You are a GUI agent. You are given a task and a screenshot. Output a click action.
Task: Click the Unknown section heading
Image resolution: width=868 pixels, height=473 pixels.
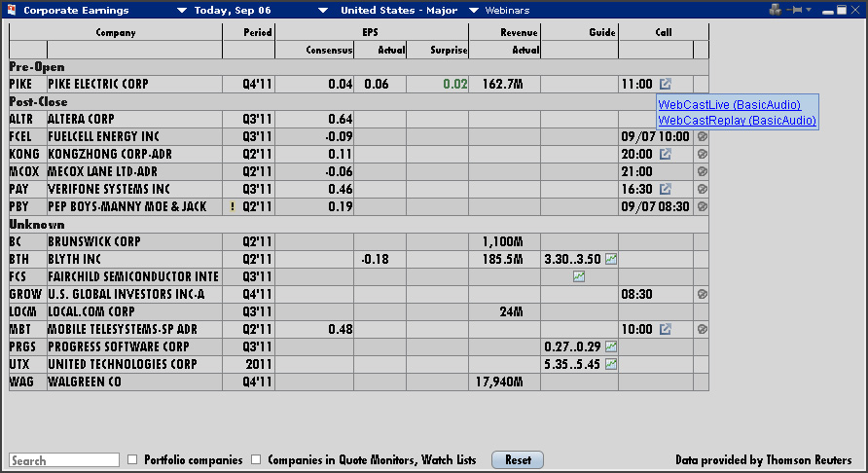37,225
